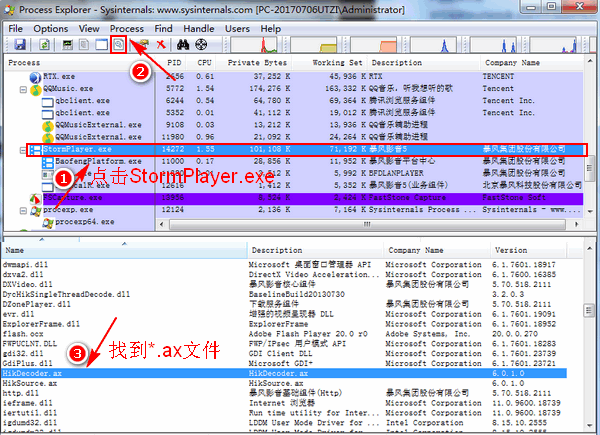600x435 pixels.
Task: Click the Refresh Now toolbar icon
Action: tap(44, 45)
